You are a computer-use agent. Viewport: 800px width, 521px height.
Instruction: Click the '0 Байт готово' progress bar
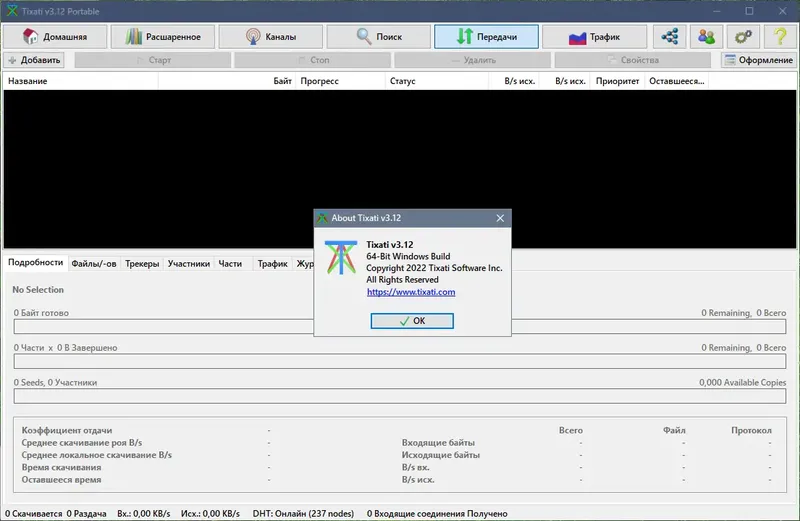[399, 327]
